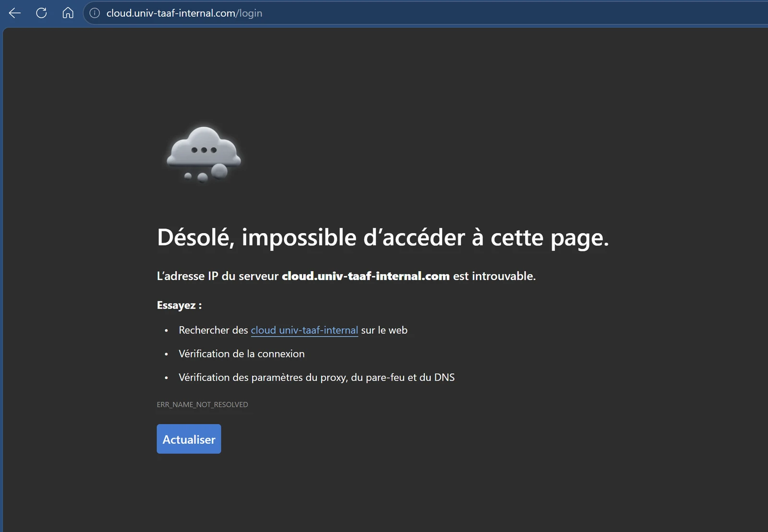Click the thinking cloud error illustration
Screen dimensions: 768x532
coord(204,154)
